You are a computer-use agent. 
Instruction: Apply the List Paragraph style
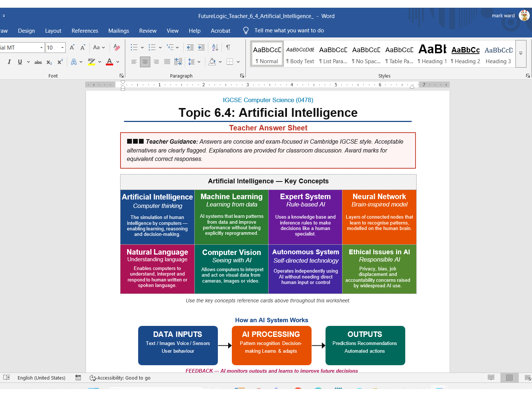click(333, 54)
